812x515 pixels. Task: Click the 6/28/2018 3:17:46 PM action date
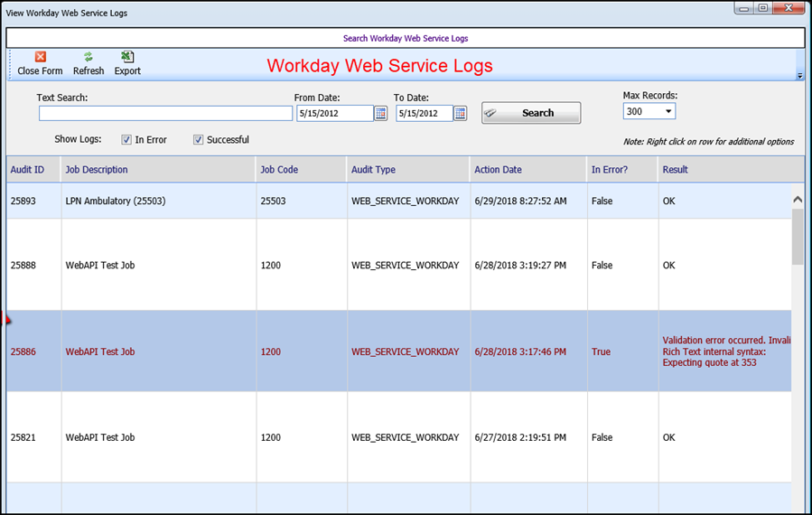click(520, 351)
